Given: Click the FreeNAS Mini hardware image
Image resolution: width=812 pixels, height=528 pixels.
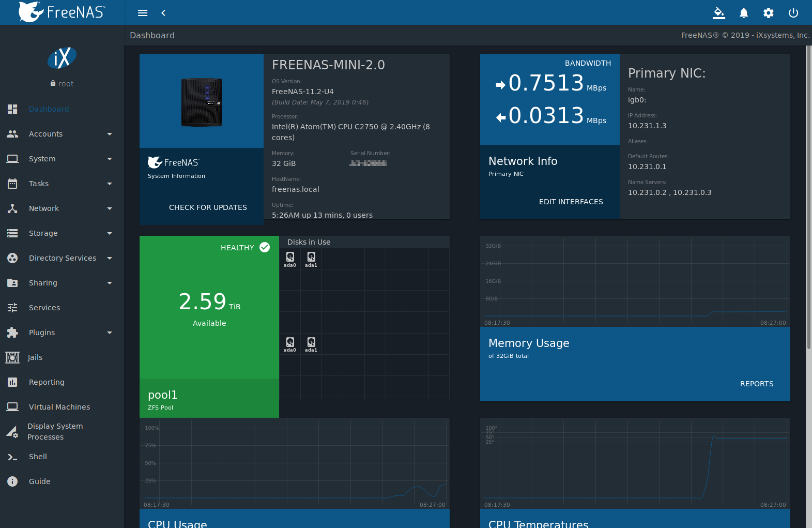Looking at the screenshot, I should point(202,102).
